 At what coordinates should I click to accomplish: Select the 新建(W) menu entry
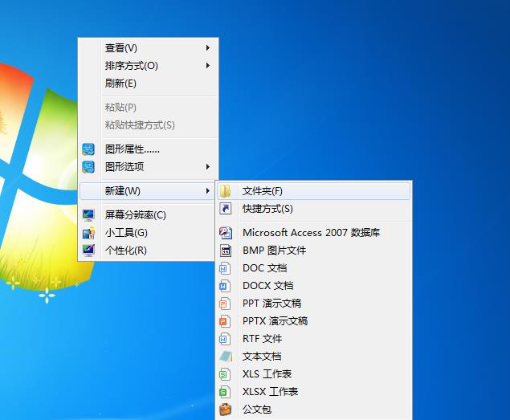pos(147,190)
